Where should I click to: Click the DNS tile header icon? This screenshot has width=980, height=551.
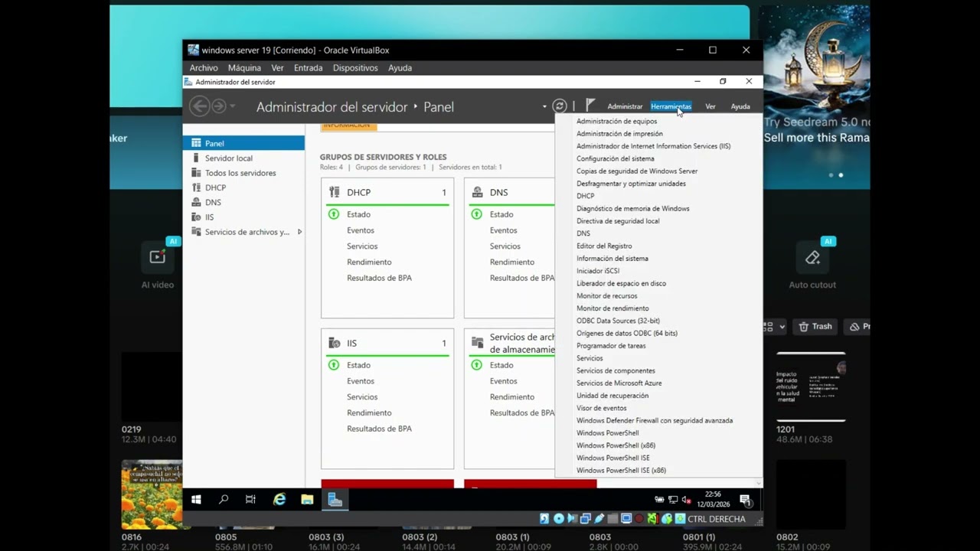pyautogui.click(x=477, y=192)
